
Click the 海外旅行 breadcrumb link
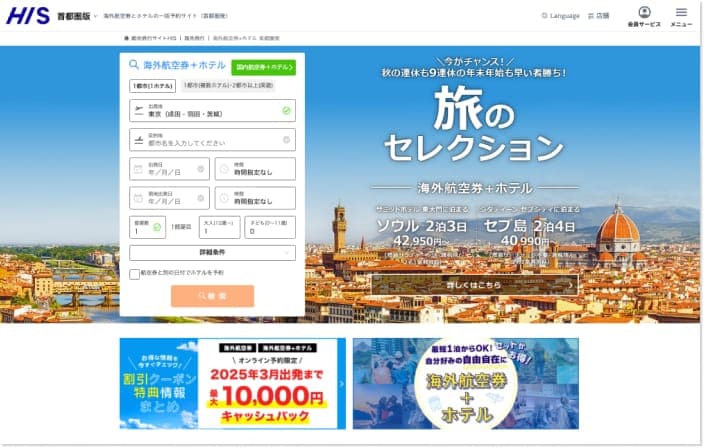[194, 38]
